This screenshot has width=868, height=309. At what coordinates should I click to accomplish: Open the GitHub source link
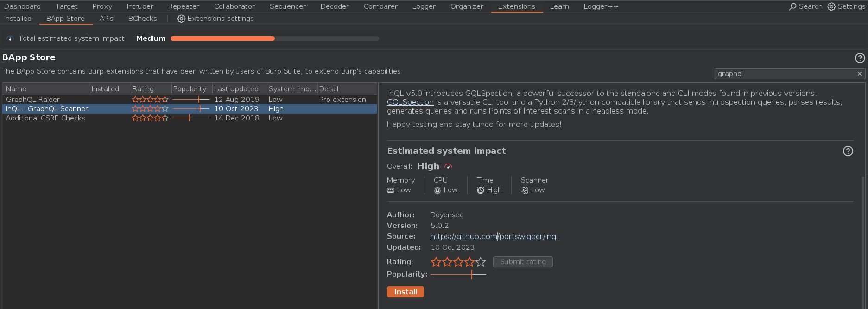coord(494,237)
